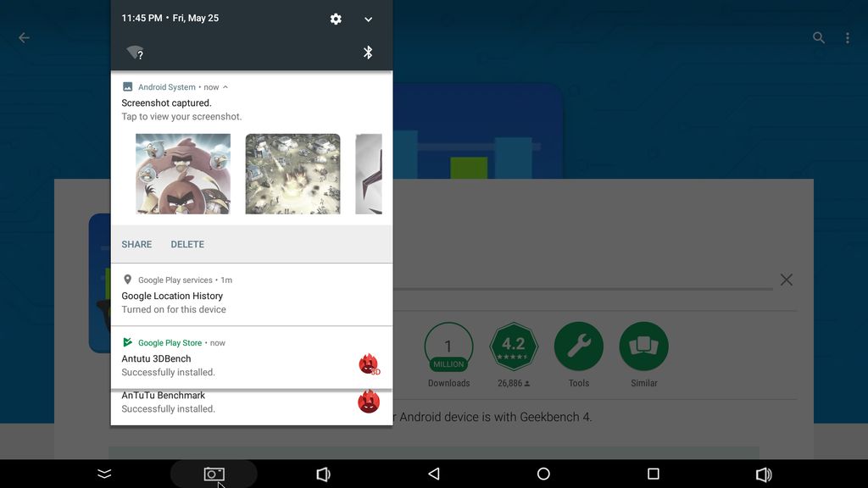The image size is (868, 488).
Task: Open the Angry Birds screenshot thumbnail
Action: tap(183, 174)
